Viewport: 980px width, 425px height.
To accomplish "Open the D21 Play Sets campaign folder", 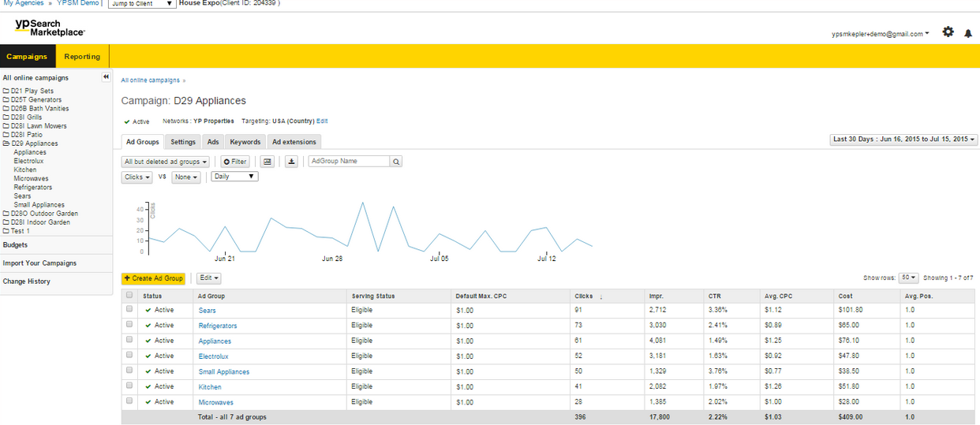I will point(32,91).
